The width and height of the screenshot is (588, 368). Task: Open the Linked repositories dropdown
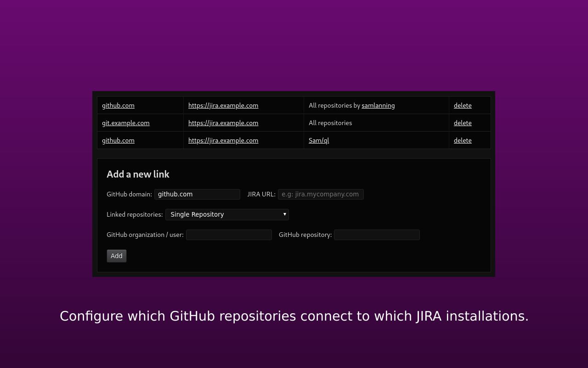(x=227, y=214)
